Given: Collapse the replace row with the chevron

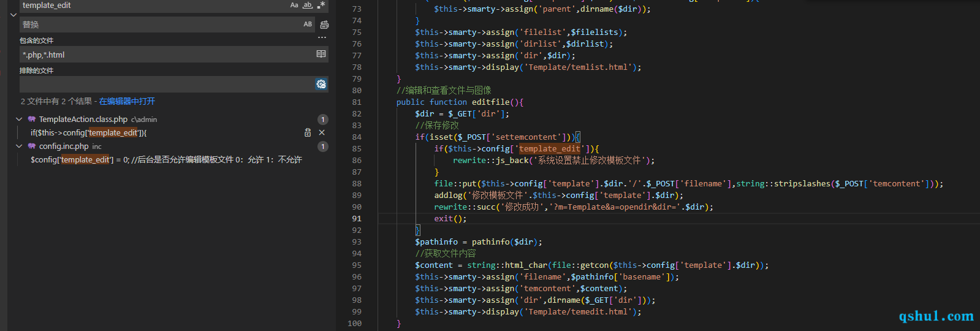Looking at the screenshot, I should pos(13,15).
